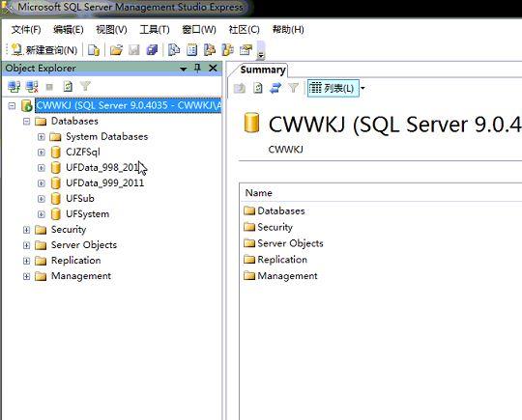Screen dimensions: 522x420
Task: Click the open file folder icon
Action: (116, 50)
